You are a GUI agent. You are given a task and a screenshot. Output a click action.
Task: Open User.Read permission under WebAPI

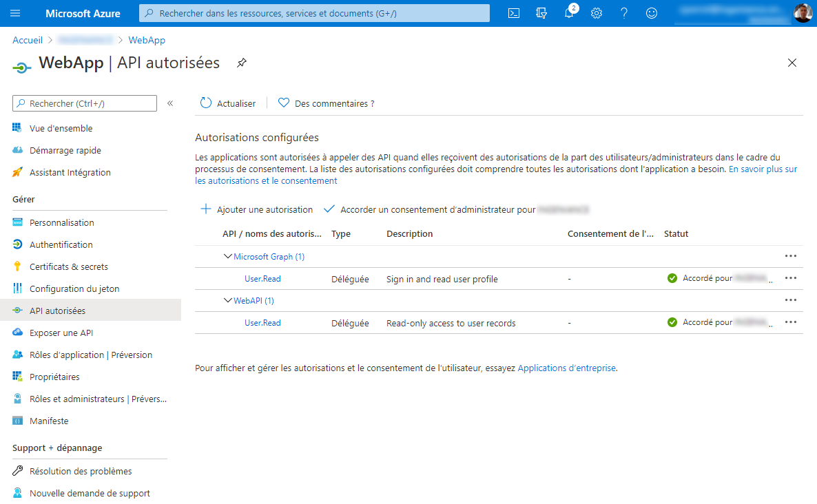pos(262,324)
